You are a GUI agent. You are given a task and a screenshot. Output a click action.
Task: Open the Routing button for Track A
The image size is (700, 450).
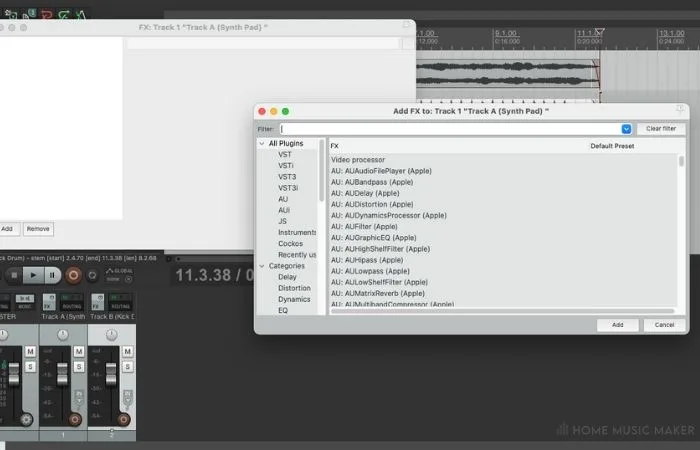71,302
